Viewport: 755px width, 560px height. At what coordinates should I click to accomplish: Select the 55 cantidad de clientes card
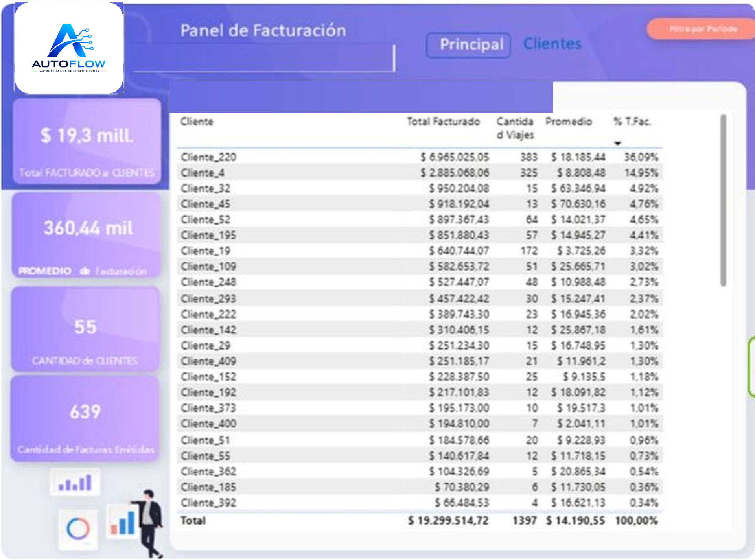[85, 329]
